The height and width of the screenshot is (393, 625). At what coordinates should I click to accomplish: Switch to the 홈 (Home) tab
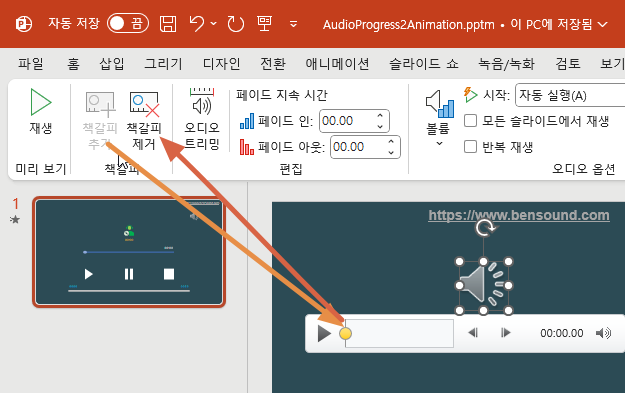73,63
